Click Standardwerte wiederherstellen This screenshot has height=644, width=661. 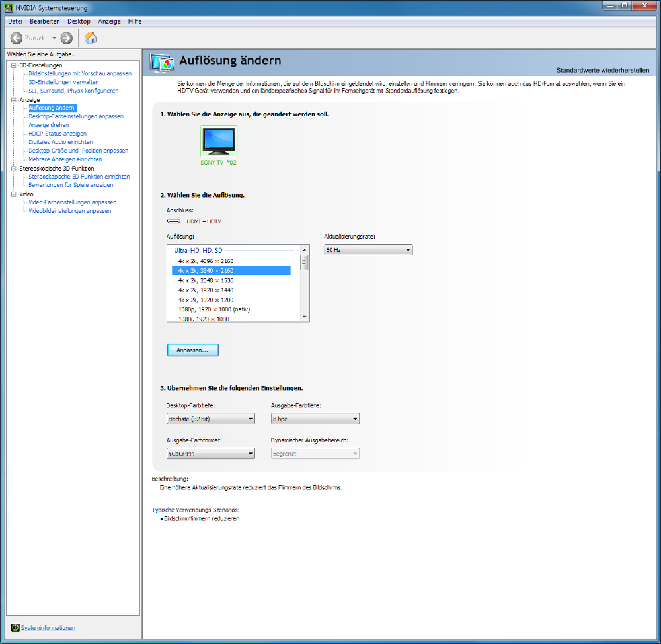click(x=602, y=71)
